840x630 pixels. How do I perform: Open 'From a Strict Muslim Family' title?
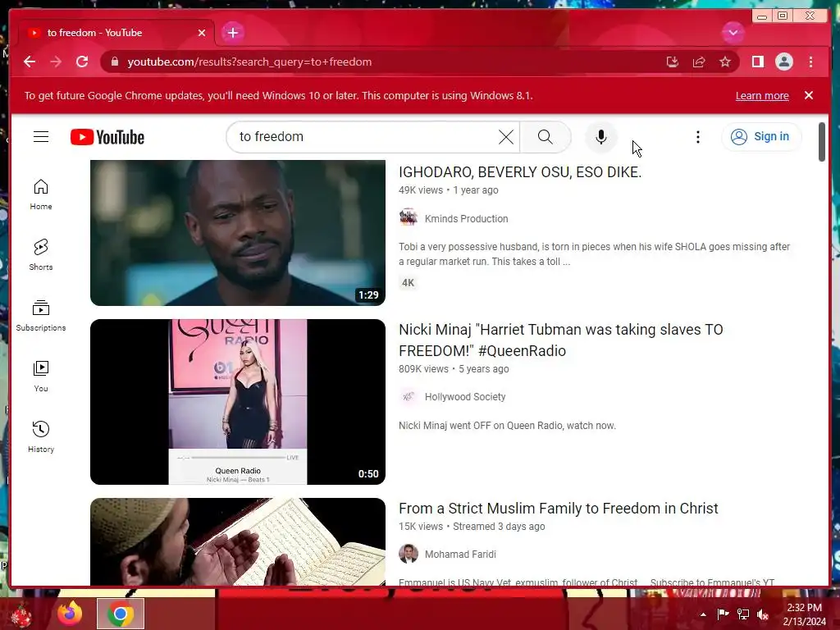(x=558, y=509)
